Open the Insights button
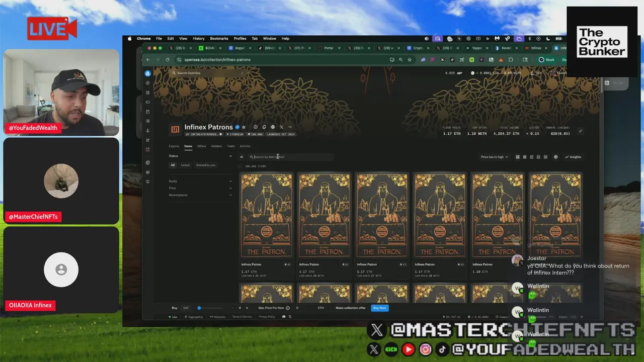This screenshot has width=644, height=362. pyautogui.click(x=573, y=157)
